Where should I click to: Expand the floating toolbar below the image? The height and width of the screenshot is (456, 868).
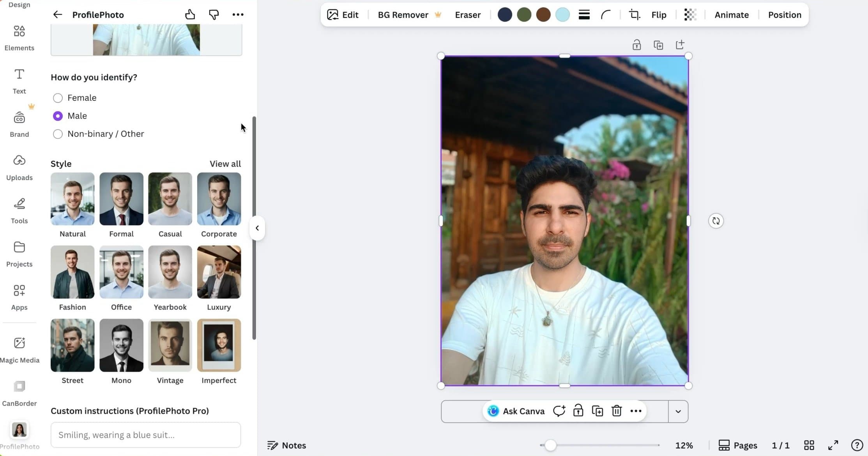coord(678,411)
